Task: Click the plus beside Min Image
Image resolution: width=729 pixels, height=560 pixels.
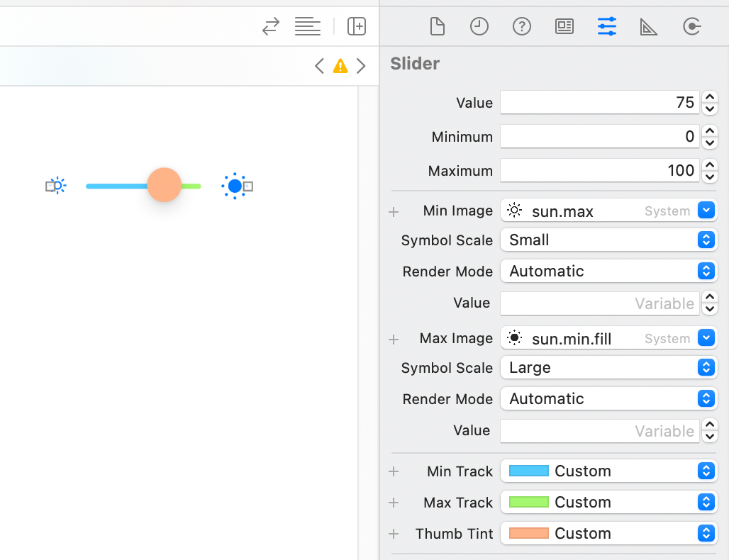Action: point(394,211)
